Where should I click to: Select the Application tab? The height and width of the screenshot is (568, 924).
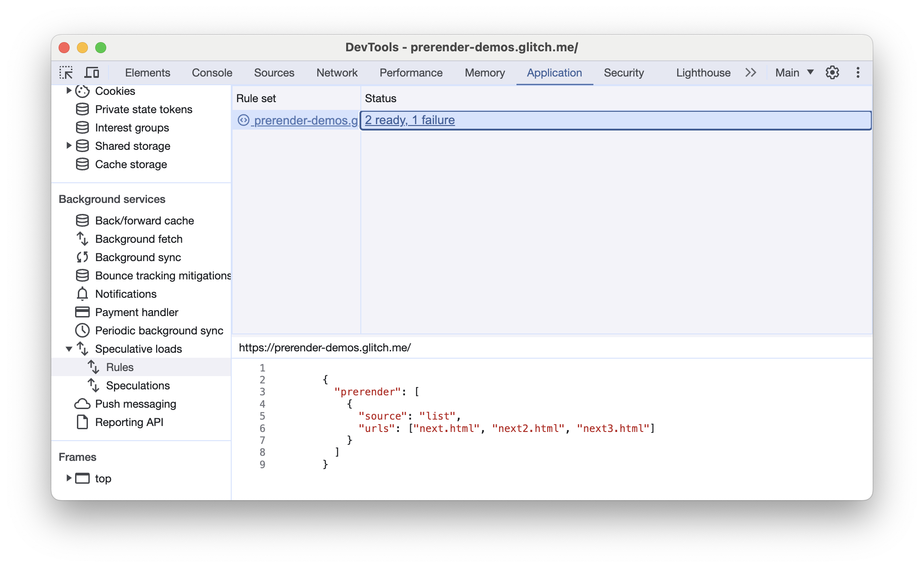(x=554, y=72)
